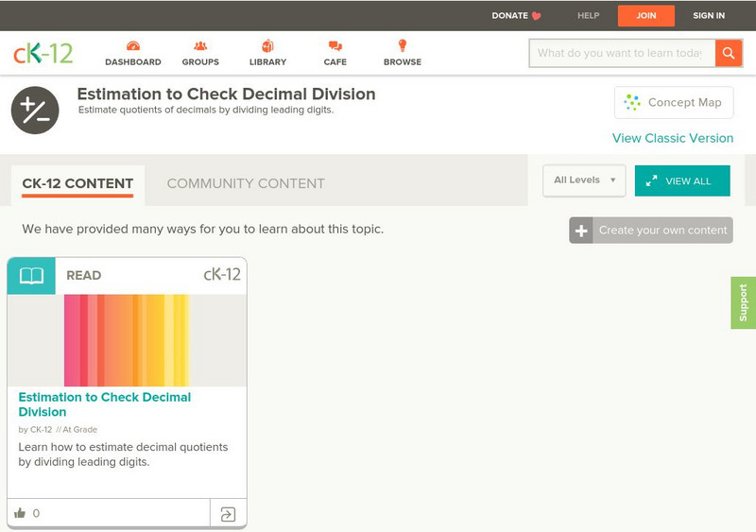Select the CK-12 Content tab
The image size is (756, 532).
click(x=77, y=183)
